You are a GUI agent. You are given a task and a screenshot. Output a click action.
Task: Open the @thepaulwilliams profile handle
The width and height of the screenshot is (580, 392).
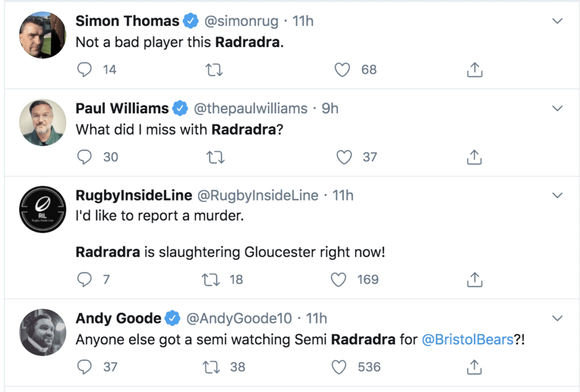pyautogui.click(x=250, y=109)
